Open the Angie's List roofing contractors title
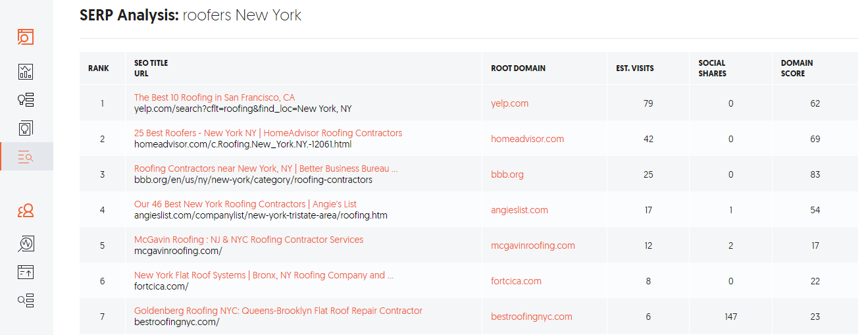 click(x=245, y=204)
